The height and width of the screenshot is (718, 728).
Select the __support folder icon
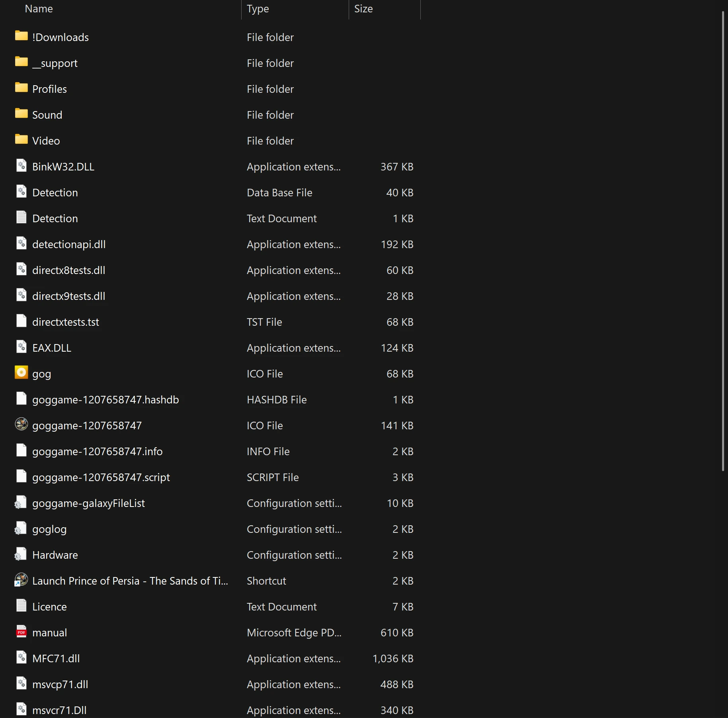point(21,62)
